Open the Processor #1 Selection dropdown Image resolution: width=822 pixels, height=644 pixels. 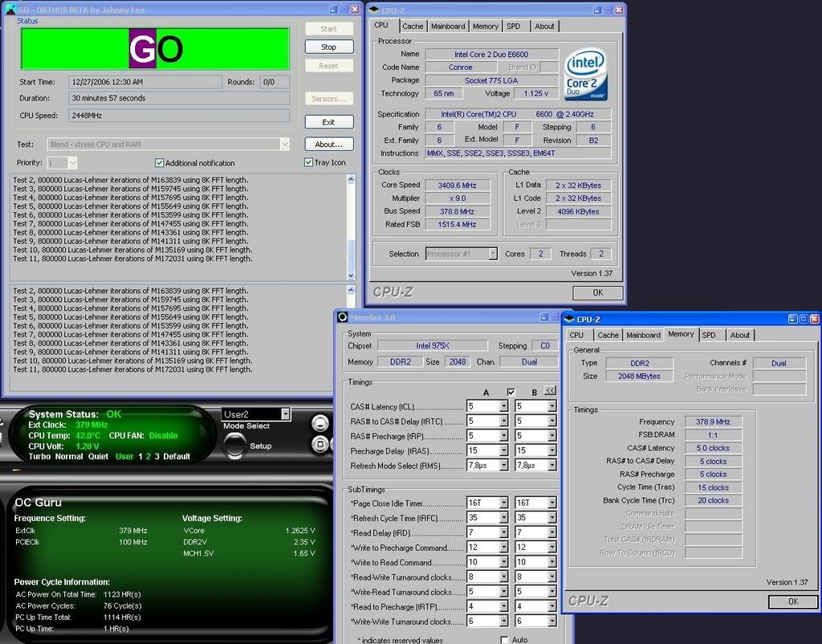[x=493, y=254]
